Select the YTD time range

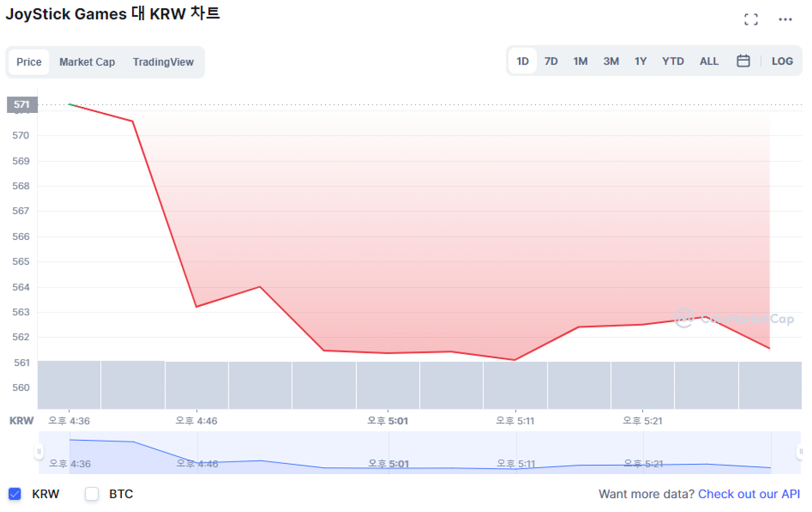673,61
